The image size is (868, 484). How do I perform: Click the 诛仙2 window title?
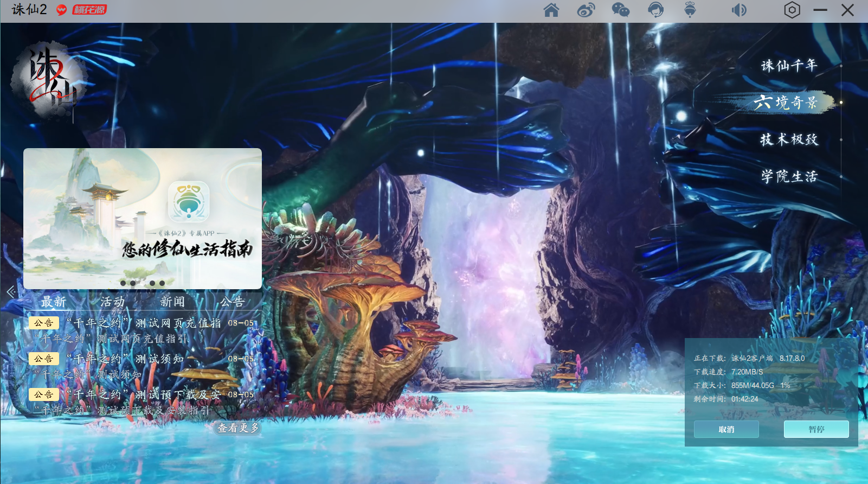[x=29, y=10]
